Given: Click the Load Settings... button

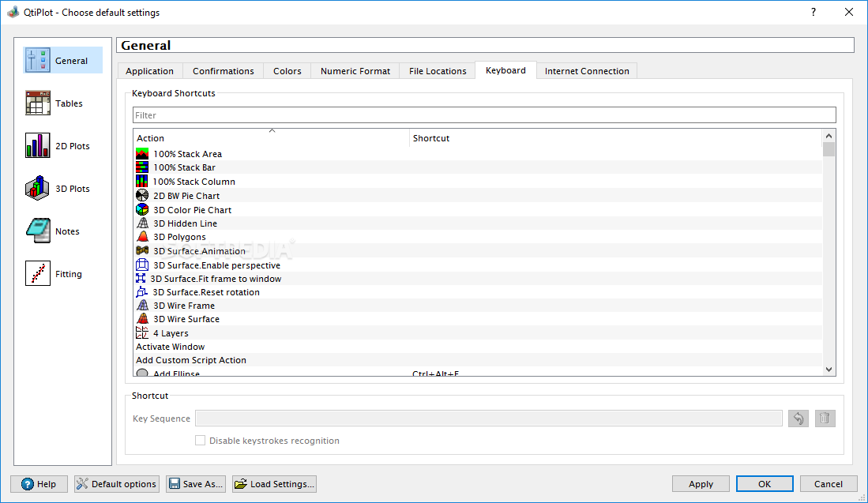Looking at the screenshot, I should [x=275, y=483].
